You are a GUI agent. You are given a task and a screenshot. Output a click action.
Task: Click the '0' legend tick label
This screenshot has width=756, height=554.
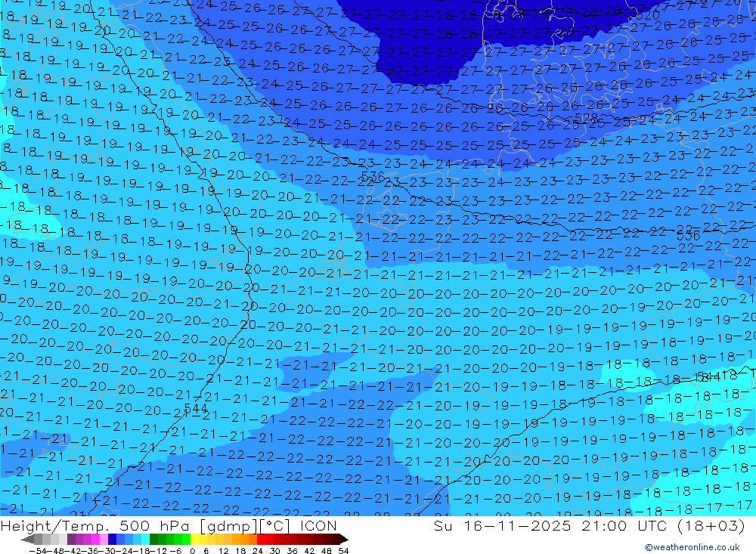[x=192, y=551]
